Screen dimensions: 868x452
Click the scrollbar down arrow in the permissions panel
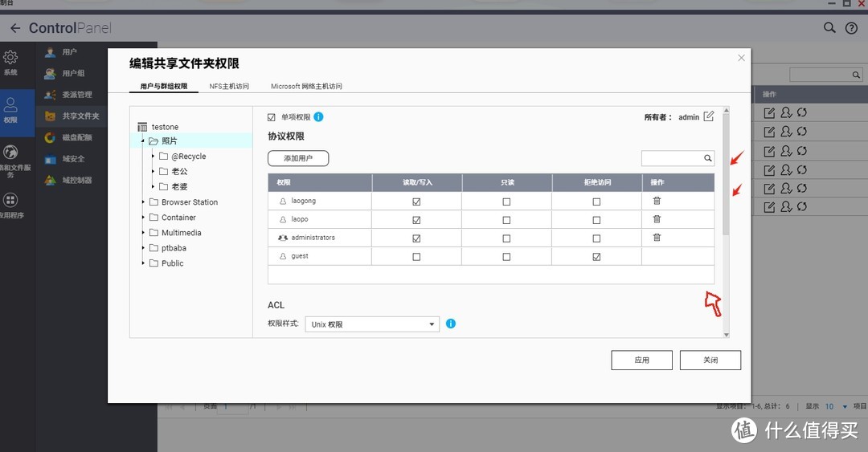[726, 335]
